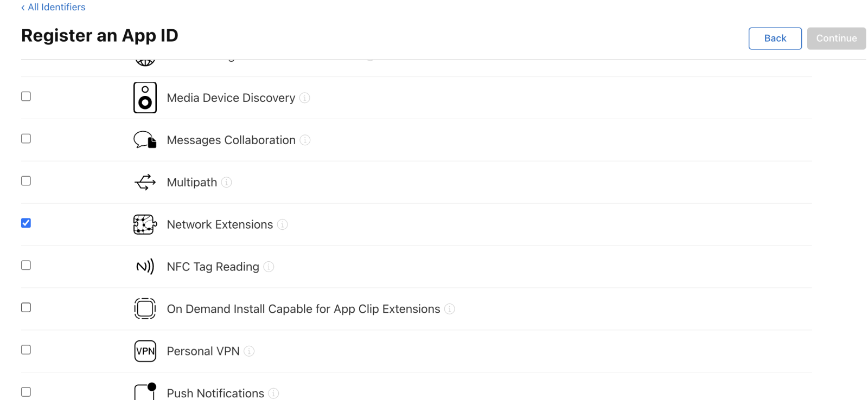Show info about NFC Tag Reading
The height and width of the screenshot is (400, 868).
coord(269,267)
